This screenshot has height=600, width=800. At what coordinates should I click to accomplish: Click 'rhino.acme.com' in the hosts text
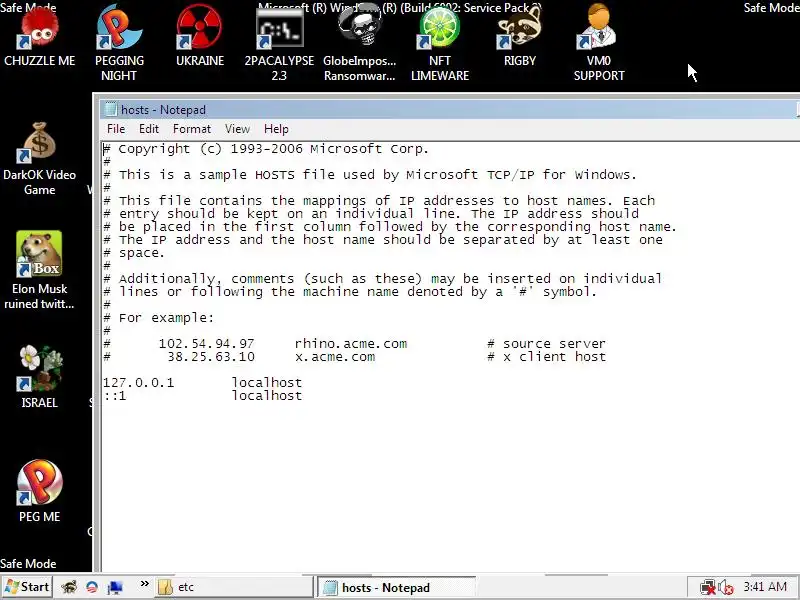point(351,344)
